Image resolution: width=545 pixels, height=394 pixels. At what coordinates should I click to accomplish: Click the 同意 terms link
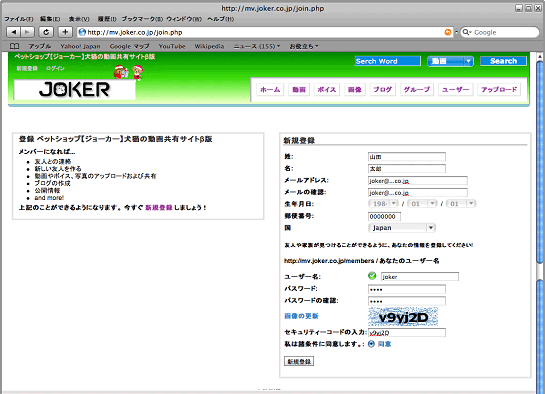click(385, 344)
